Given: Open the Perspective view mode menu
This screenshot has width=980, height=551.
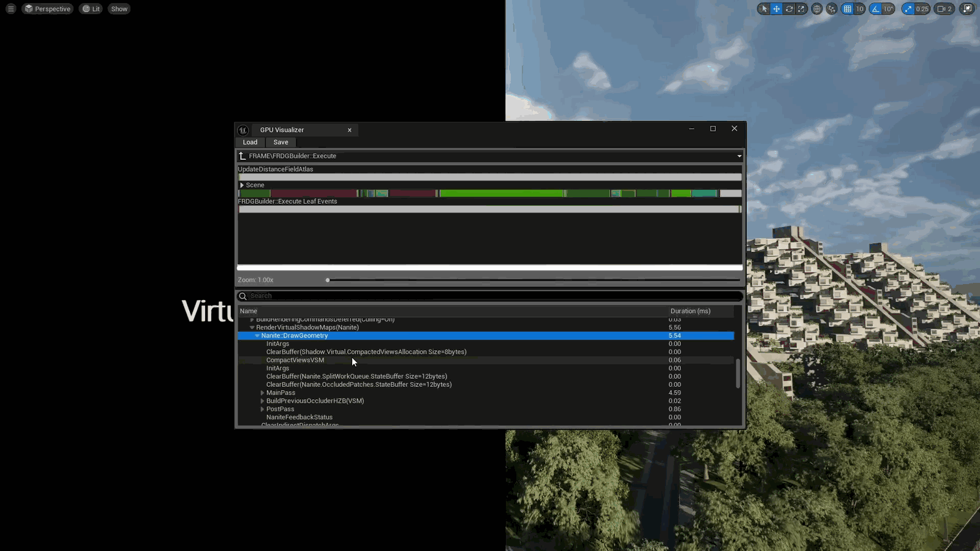Looking at the screenshot, I should click(47, 9).
